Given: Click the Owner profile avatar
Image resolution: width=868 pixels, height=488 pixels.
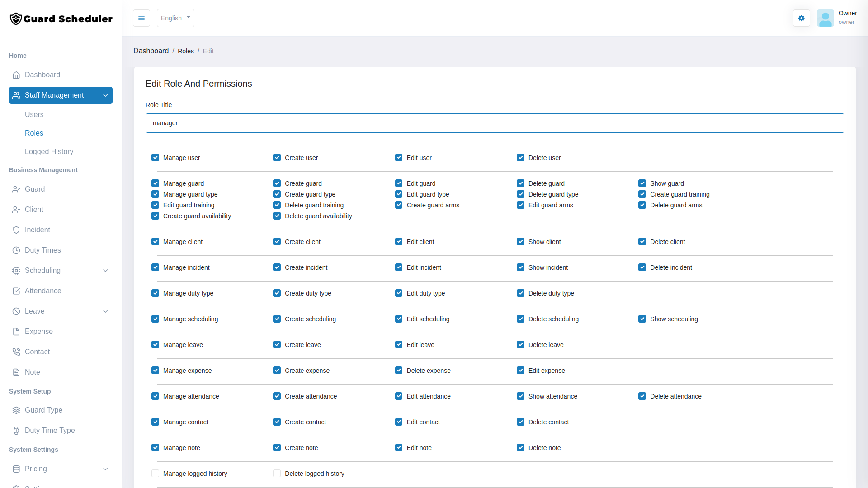Looking at the screenshot, I should pyautogui.click(x=826, y=18).
